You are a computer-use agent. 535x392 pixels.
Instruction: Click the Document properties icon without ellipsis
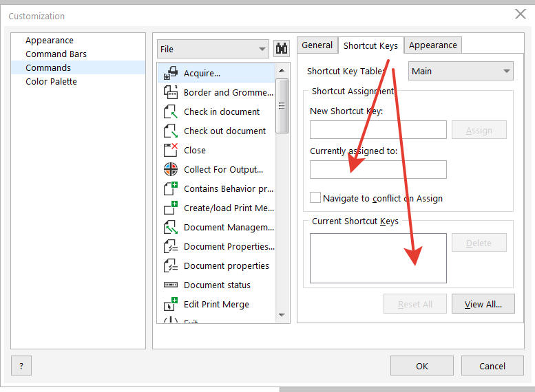click(171, 265)
